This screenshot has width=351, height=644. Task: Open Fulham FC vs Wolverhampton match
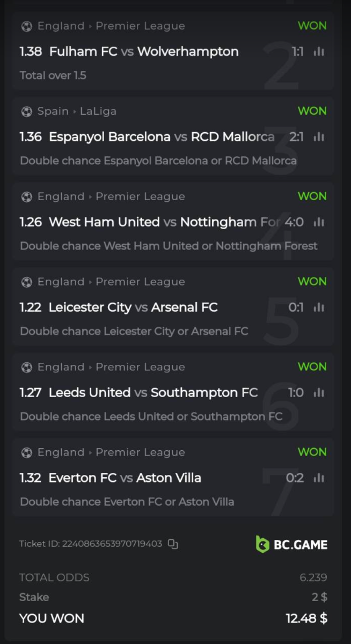tap(144, 52)
